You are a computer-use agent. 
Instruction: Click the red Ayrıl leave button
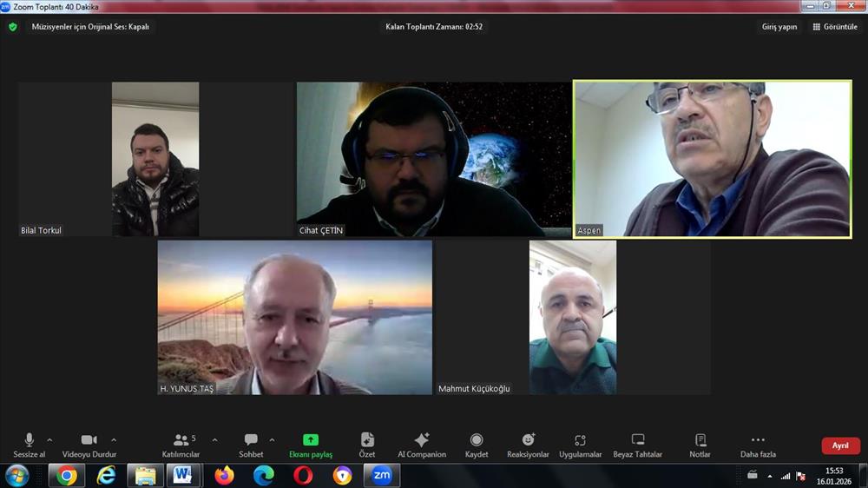(x=840, y=445)
